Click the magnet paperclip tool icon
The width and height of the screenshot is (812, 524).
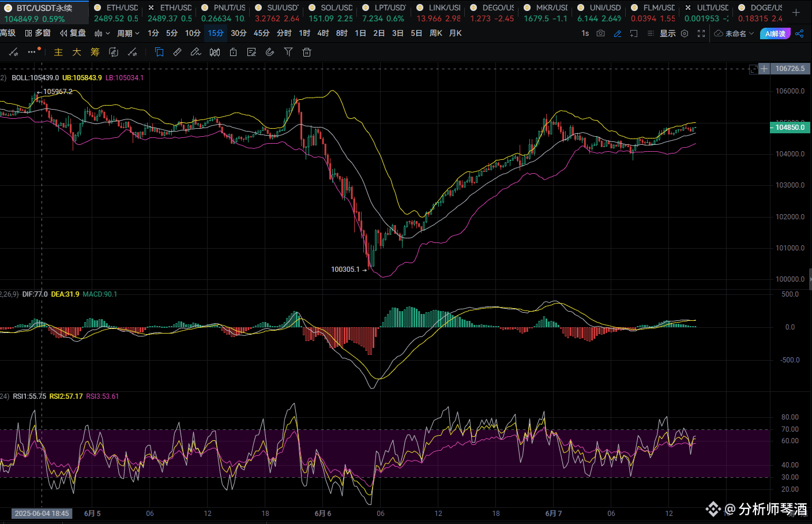pos(270,53)
